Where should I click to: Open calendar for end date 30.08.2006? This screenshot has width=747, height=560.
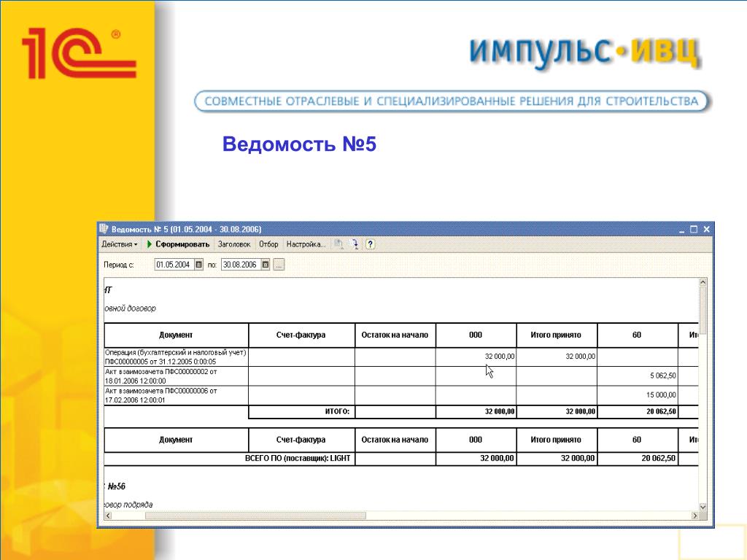266,265
